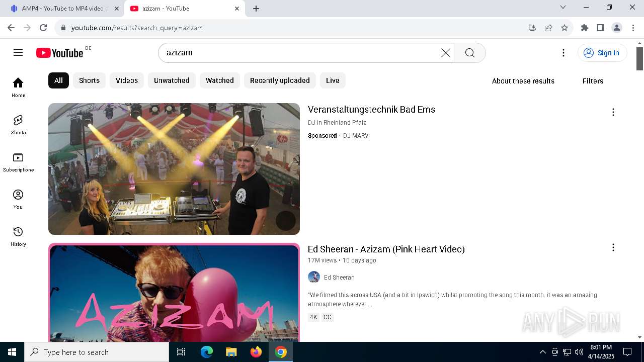Open the Azizam pink heart video thumbnail
The width and height of the screenshot is (644, 362).
pos(174,293)
